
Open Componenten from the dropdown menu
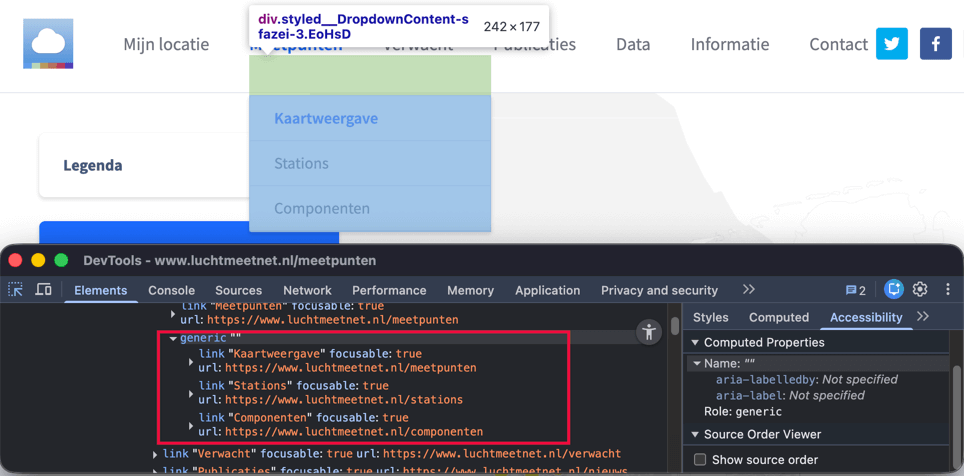point(321,209)
